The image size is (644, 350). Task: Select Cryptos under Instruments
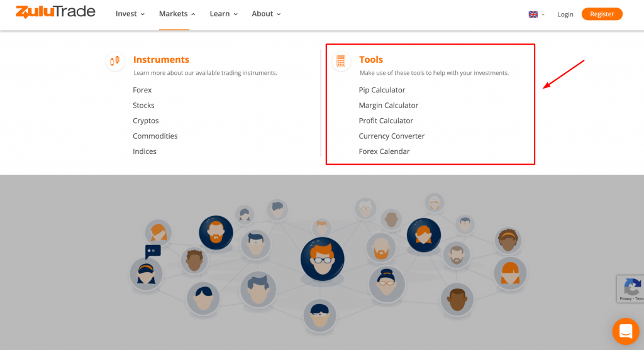click(145, 121)
